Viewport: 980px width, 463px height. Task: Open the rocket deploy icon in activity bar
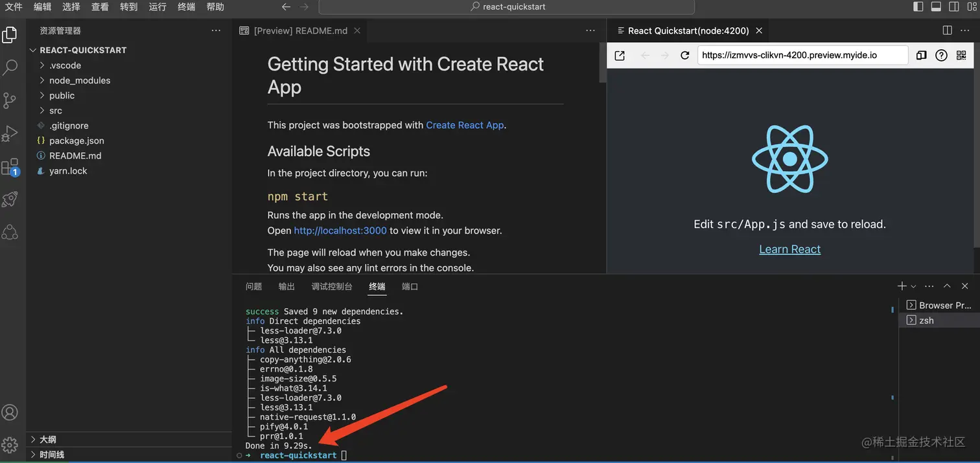(x=10, y=199)
